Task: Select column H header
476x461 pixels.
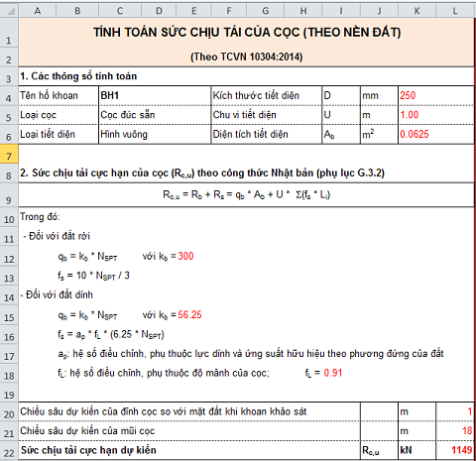Action: point(303,11)
